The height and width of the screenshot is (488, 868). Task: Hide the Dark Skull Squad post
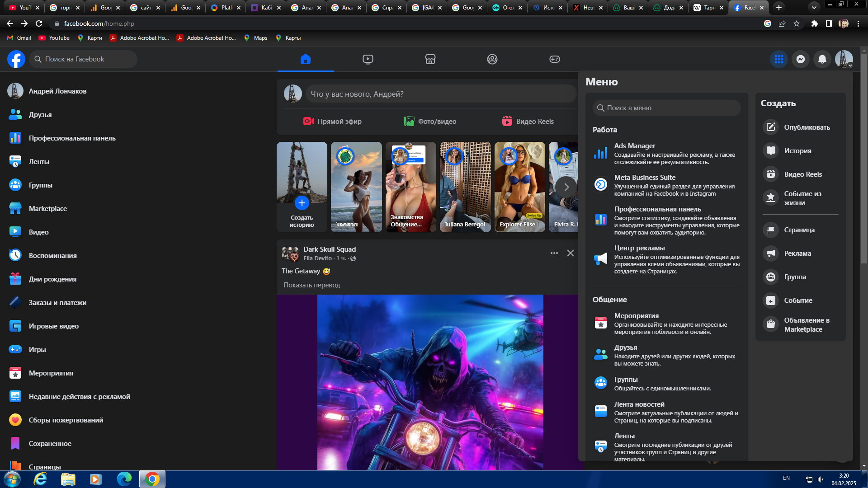coord(571,253)
